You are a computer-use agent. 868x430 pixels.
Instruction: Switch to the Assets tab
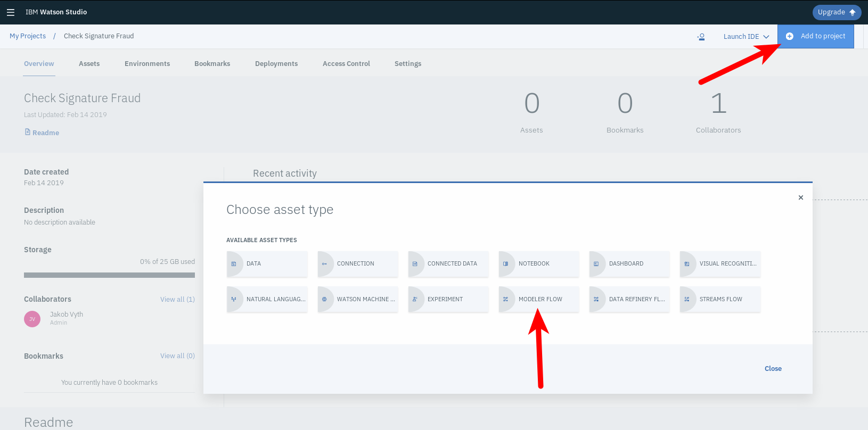coord(89,64)
